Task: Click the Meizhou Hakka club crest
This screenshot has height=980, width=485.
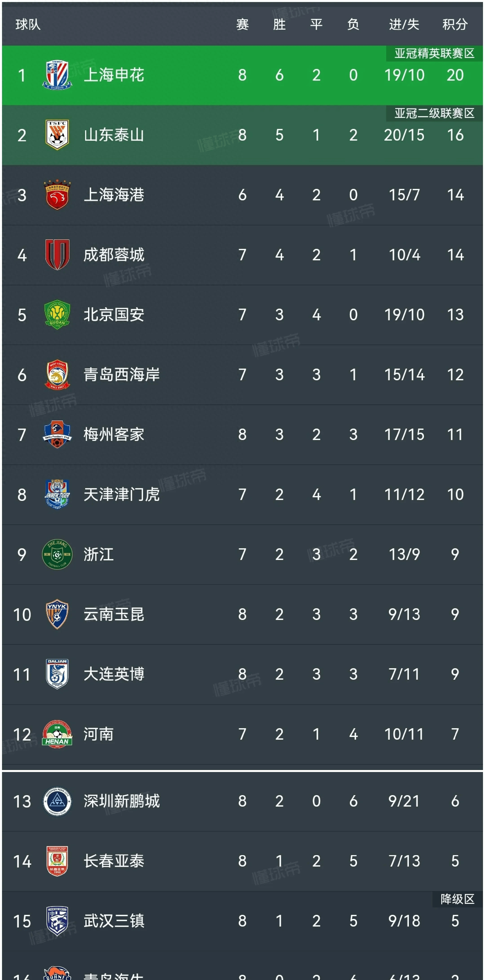Action: (x=57, y=434)
